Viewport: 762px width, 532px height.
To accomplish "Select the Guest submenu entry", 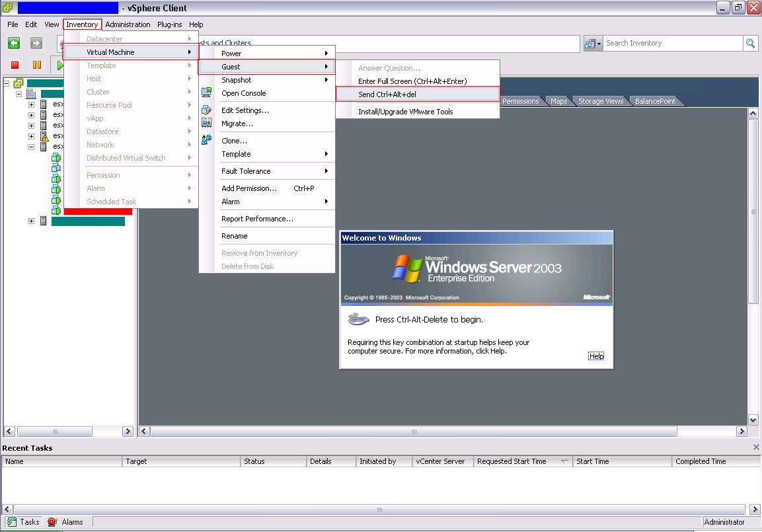I will tap(267, 67).
